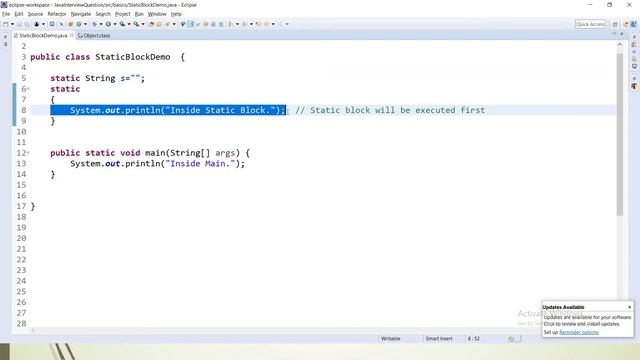Click the 8 : 52 cursor position status
640x360 pixels.
coord(474,338)
